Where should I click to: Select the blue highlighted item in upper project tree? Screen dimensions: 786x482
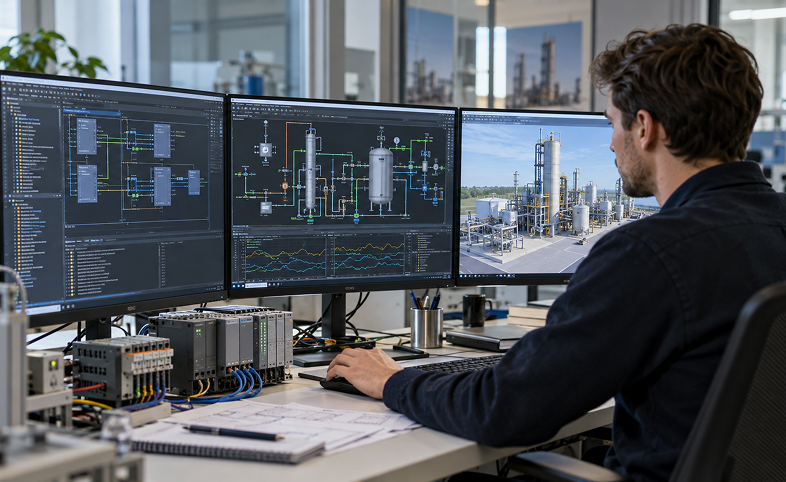pos(30,120)
